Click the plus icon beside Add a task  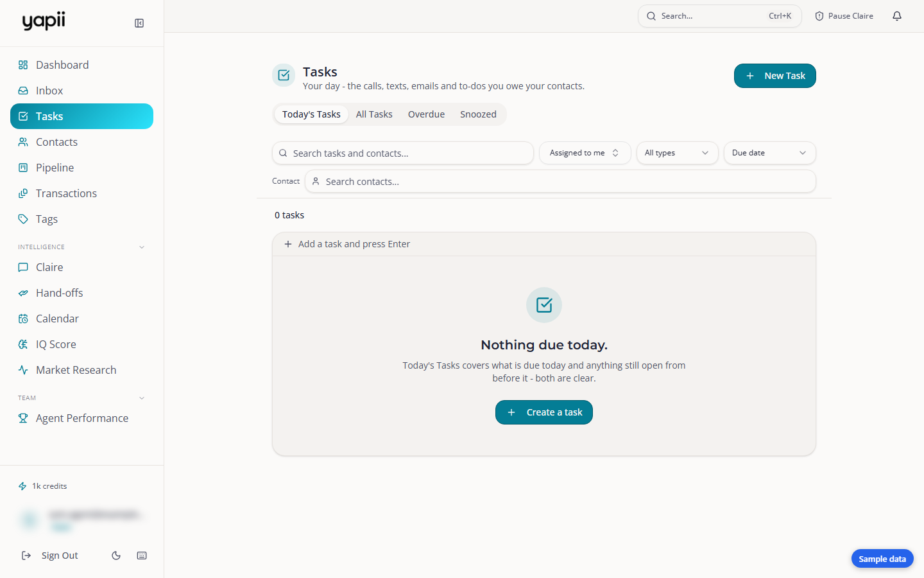pyautogui.click(x=288, y=244)
